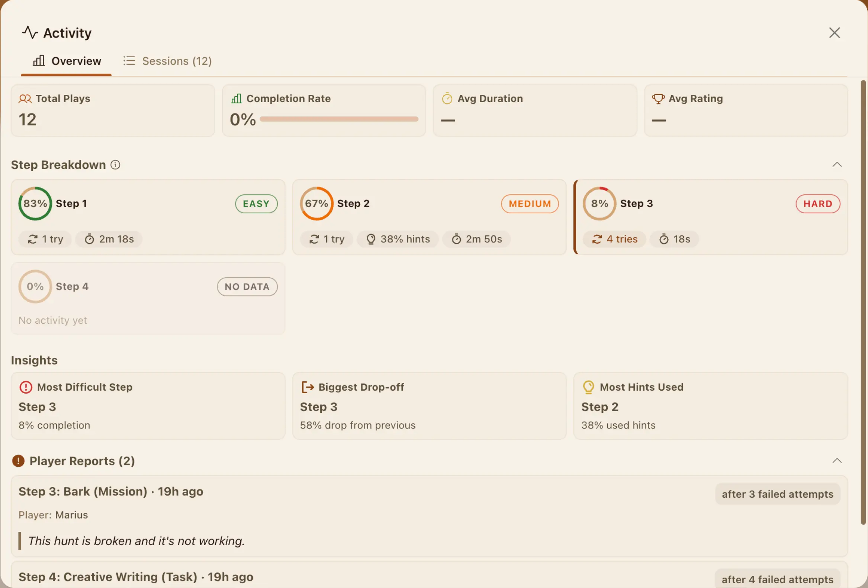Screen dimensions: 868x588
Task: Click the HARD badge on Step 3
Action: click(x=817, y=204)
